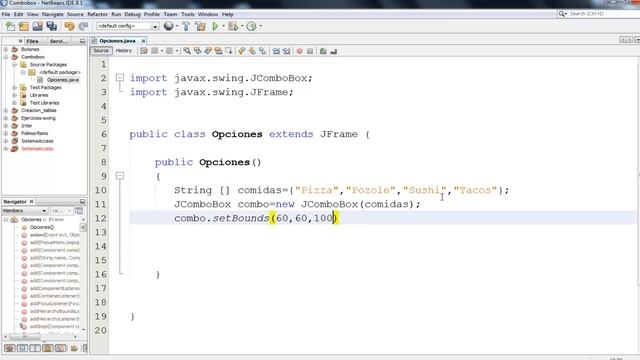Toggle Rectangular Selection icon
Viewport: 640px width, 360px height.
229,51
